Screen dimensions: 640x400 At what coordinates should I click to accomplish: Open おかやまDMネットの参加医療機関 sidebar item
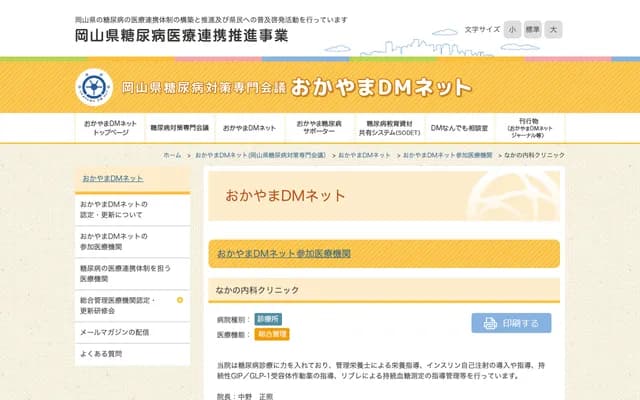pos(133,242)
